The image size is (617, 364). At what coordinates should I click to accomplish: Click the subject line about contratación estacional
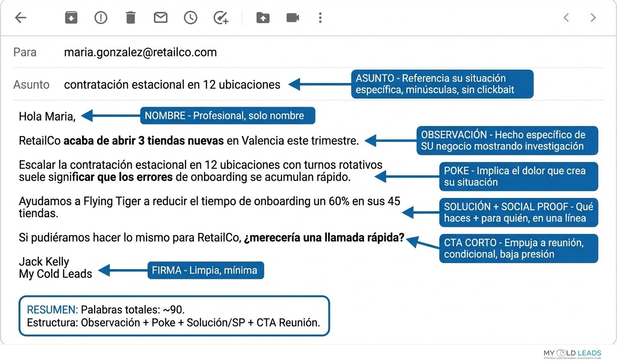(x=172, y=84)
